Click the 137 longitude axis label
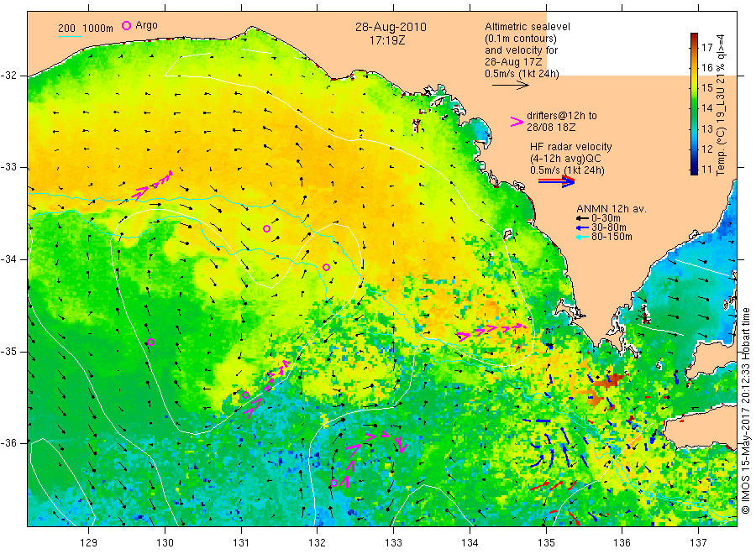Screen dimensions: 756x554 pos(698,543)
